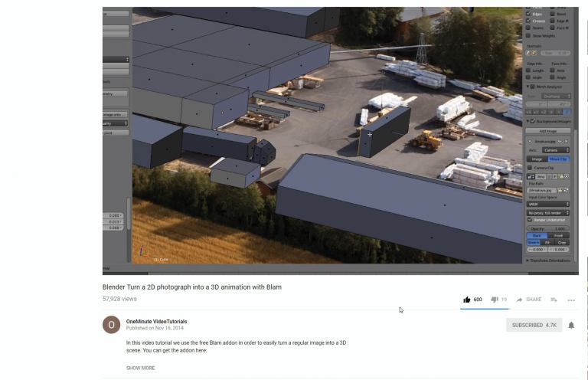The height and width of the screenshot is (380, 588).
Task: Open the No proxy, full render dropdown
Action: point(548,213)
